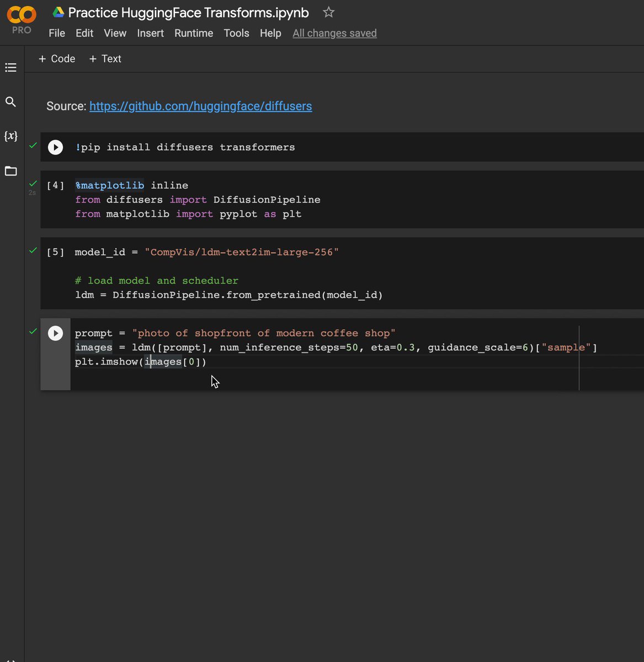644x662 pixels.
Task: Open the View menu
Action: 115,33
